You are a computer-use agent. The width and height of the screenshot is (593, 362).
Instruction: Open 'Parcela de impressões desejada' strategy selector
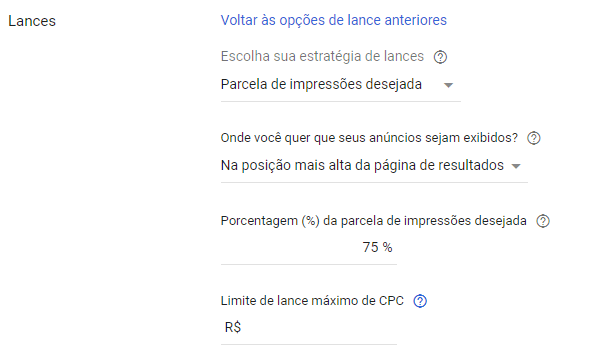(x=340, y=85)
